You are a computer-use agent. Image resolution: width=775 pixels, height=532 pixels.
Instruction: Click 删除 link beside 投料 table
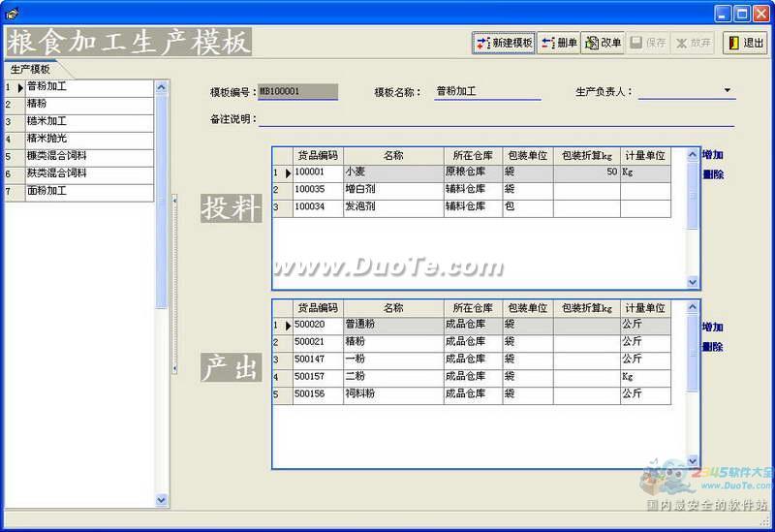[x=713, y=174]
